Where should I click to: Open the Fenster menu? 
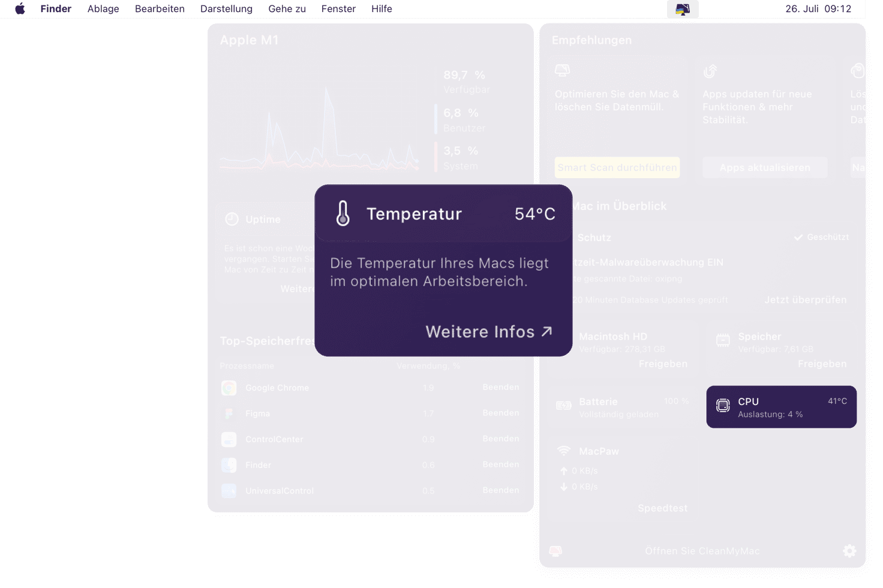point(338,8)
